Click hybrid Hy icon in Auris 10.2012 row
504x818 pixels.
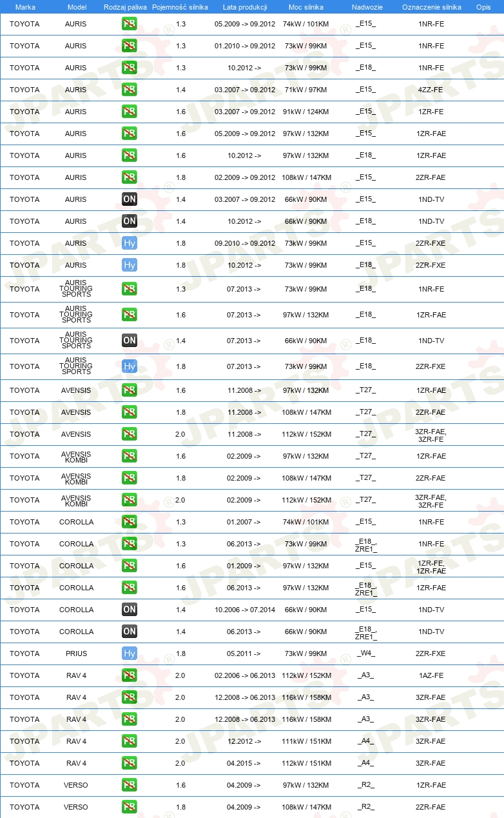130,265
